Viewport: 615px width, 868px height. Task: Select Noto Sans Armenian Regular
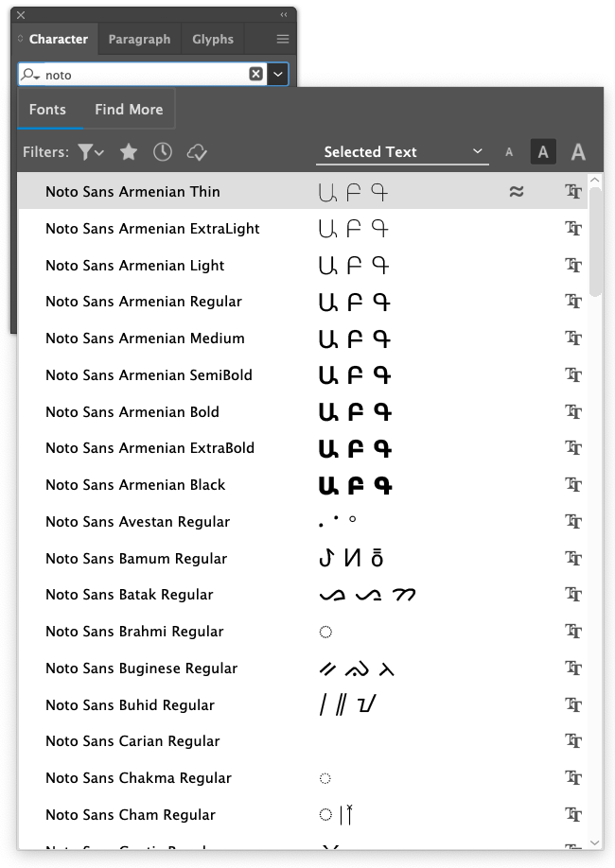pos(302,301)
